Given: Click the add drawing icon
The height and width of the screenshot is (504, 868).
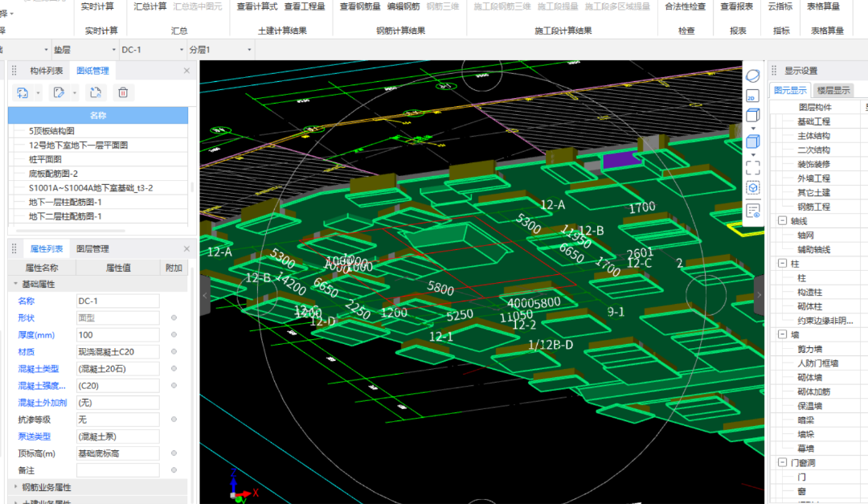Looking at the screenshot, I should (x=23, y=92).
